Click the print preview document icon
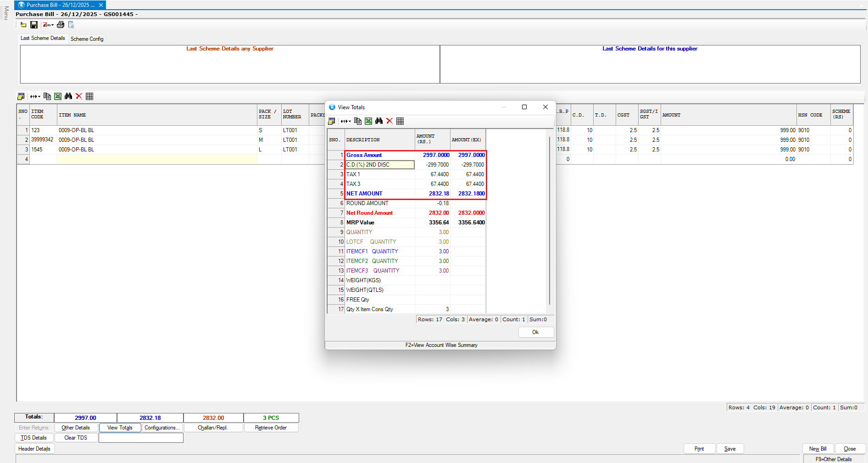868x463 pixels. pyautogui.click(x=71, y=25)
